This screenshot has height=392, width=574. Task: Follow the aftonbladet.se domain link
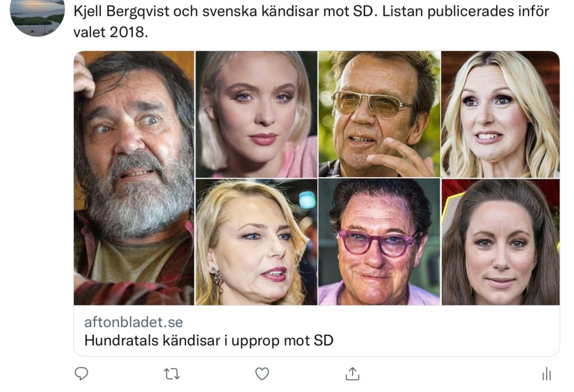pyautogui.click(x=133, y=322)
